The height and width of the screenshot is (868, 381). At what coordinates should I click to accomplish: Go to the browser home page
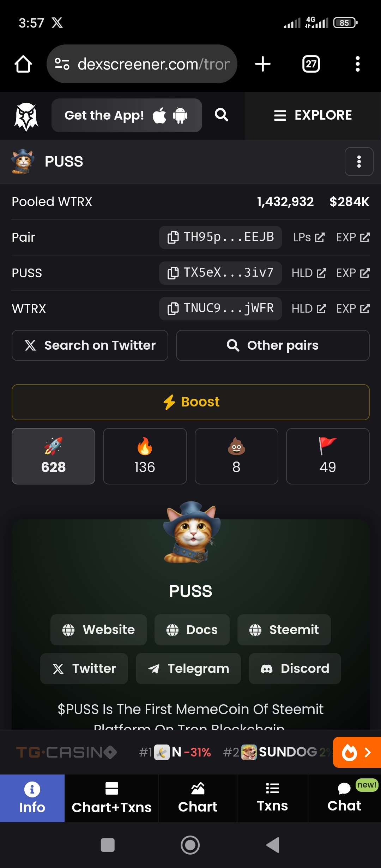(23, 64)
